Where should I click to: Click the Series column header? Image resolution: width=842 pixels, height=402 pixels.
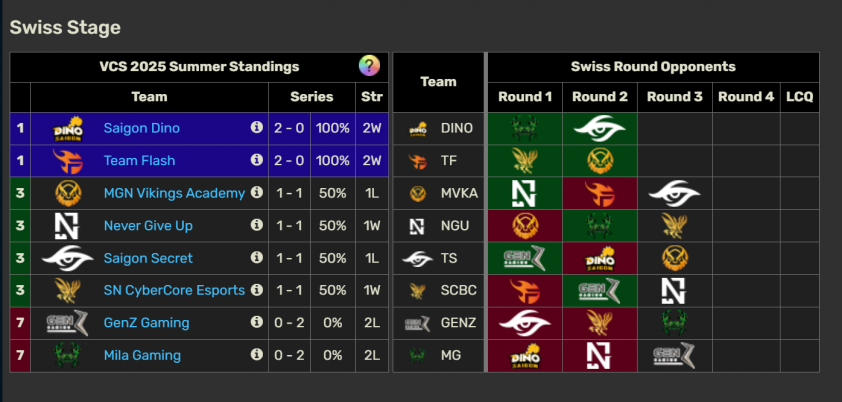[311, 97]
